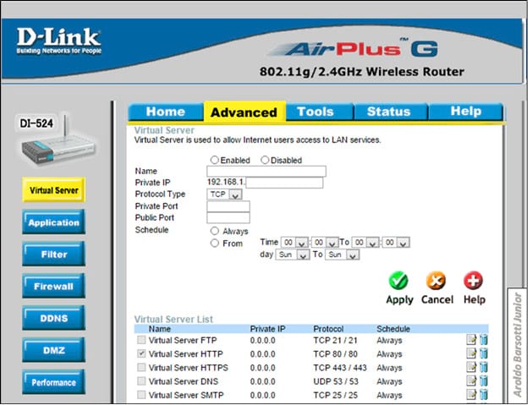Open the DMZ settings page
The image size is (532, 405).
[x=53, y=350]
